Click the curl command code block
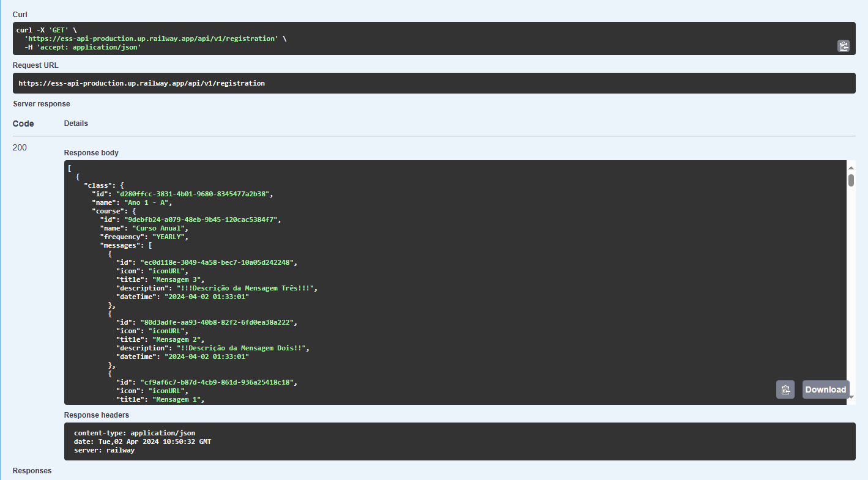Image resolution: width=868 pixels, height=480 pixels. [x=434, y=39]
